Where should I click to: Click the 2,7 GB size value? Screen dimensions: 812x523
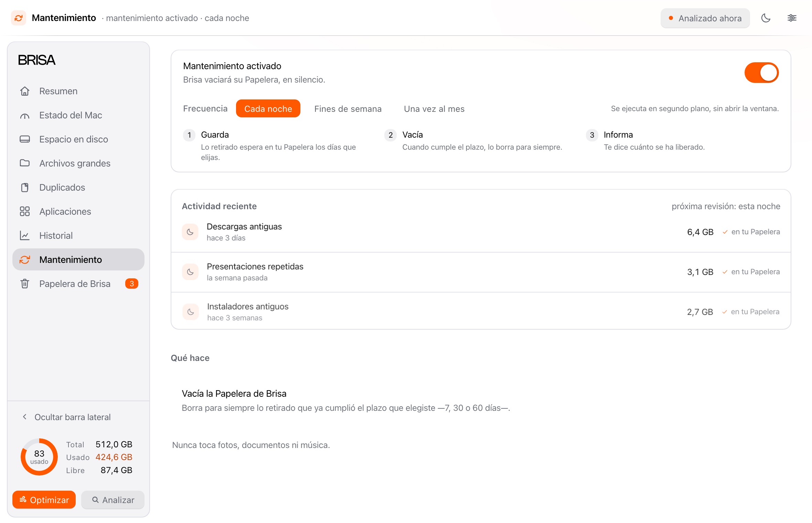click(x=700, y=312)
